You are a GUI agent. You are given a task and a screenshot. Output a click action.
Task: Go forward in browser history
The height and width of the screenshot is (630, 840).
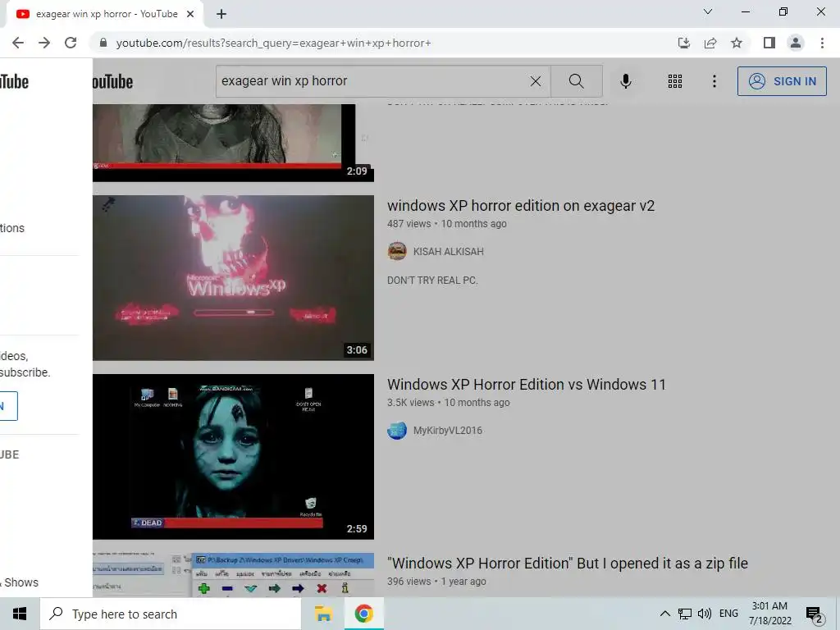[44, 43]
